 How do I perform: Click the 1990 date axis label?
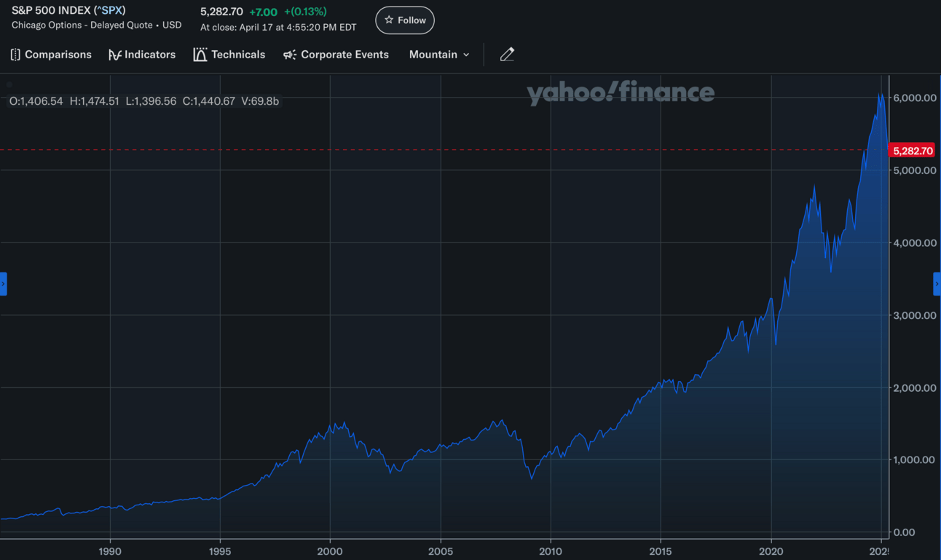click(x=110, y=551)
